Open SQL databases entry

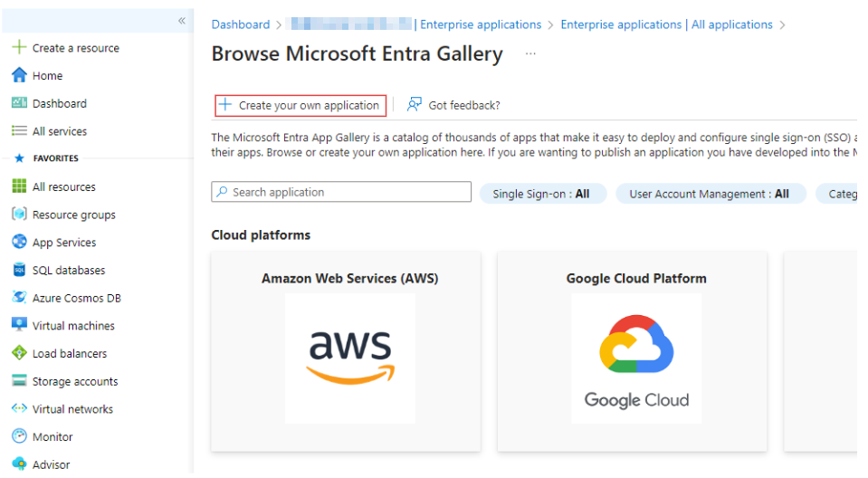click(69, 271)
